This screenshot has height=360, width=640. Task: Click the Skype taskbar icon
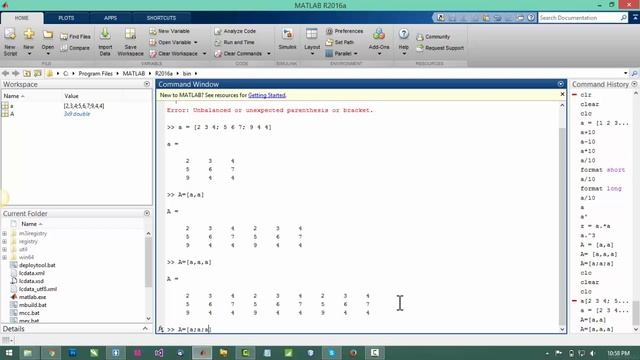point(331,353)
